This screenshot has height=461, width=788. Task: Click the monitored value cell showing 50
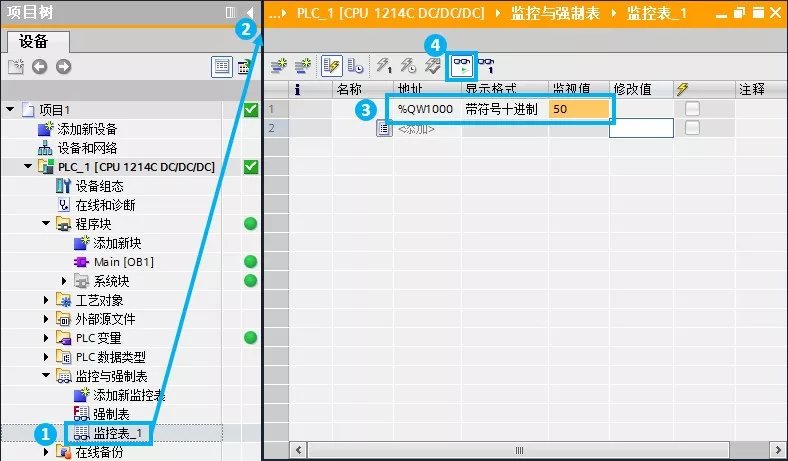pos(578,108)
